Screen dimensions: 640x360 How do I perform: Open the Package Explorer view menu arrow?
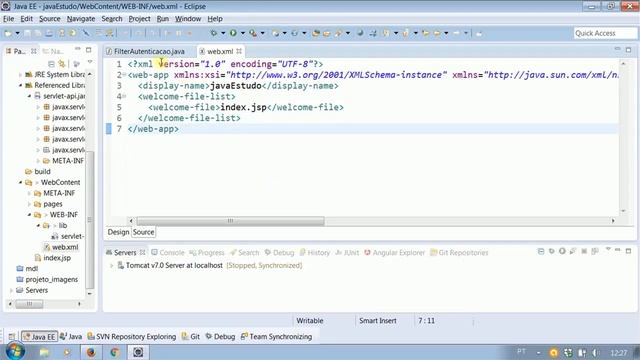pyautogui.click(x=90, y=62)
